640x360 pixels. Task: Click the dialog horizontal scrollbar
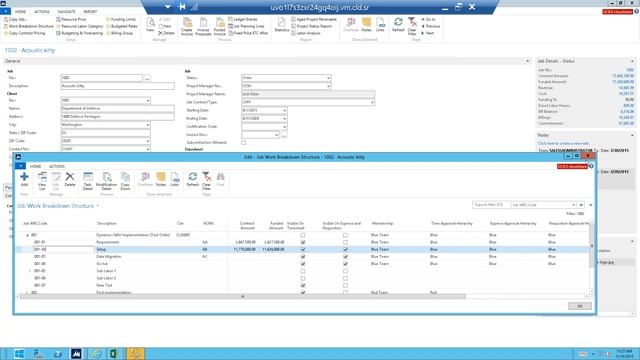(x=242, y=297)
